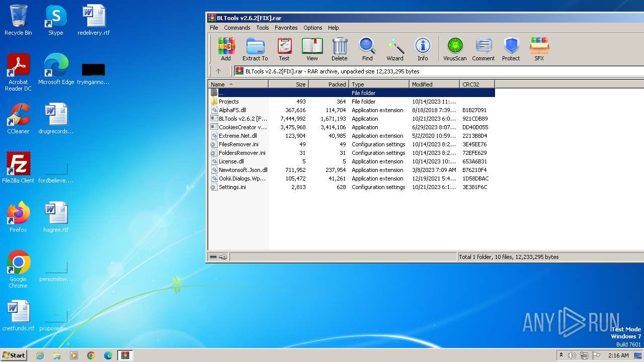
Task: Click the Extract To toolbar icon
Action: (255, 49)
